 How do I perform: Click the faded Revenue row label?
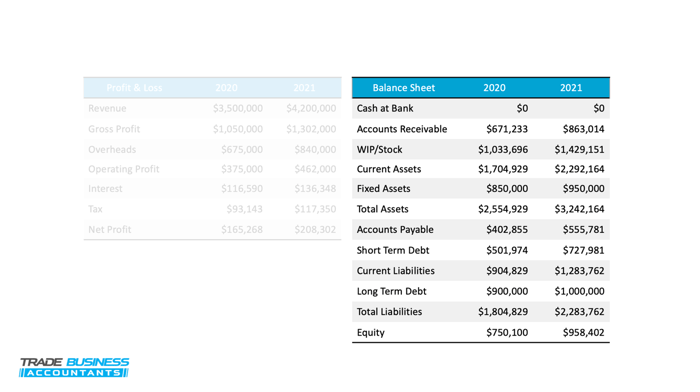point(107,108)
